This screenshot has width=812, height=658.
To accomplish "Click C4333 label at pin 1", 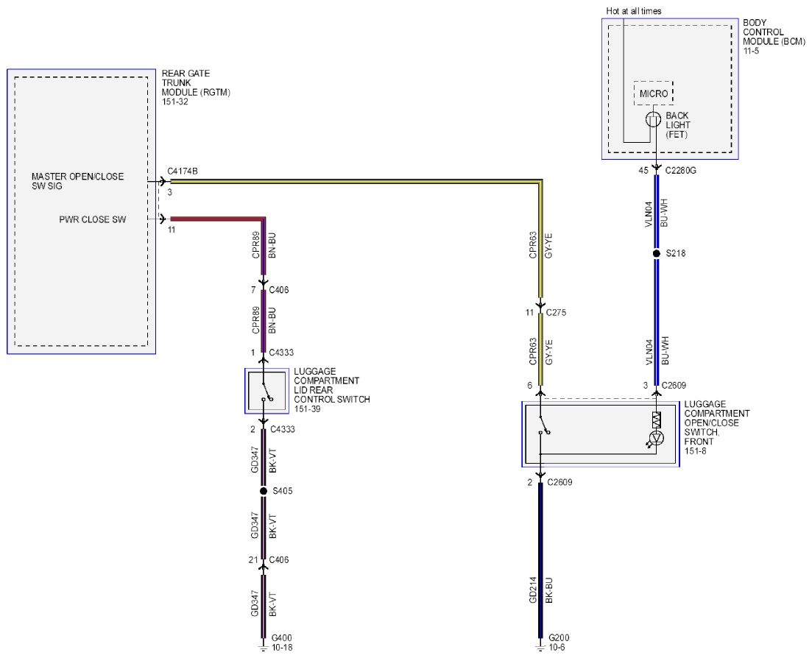I will pyautogui.click(x=281, y=353).
